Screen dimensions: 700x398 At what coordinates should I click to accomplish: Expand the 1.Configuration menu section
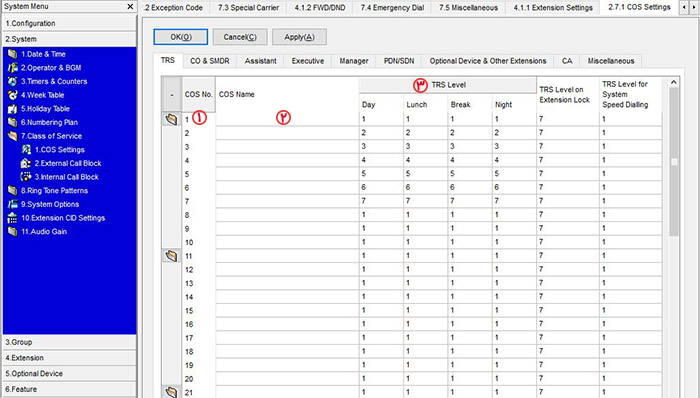coord(69,23)
